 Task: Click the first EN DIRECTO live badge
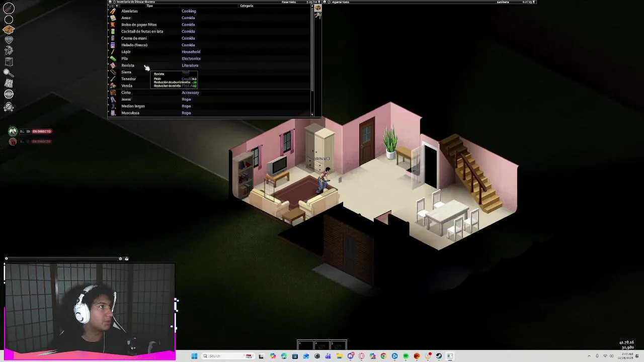[42, 131]
